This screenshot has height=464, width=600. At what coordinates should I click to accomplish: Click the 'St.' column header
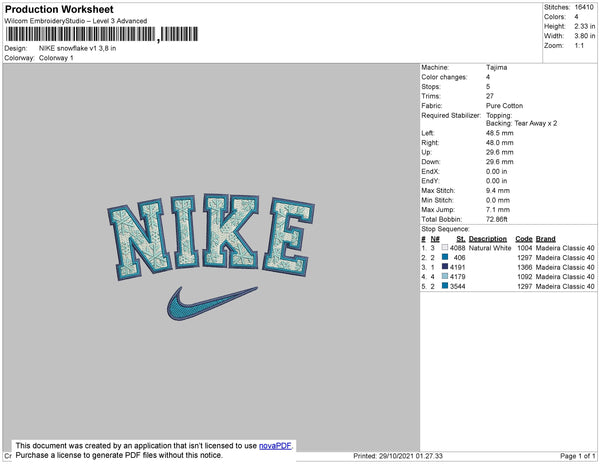(461, 239)
